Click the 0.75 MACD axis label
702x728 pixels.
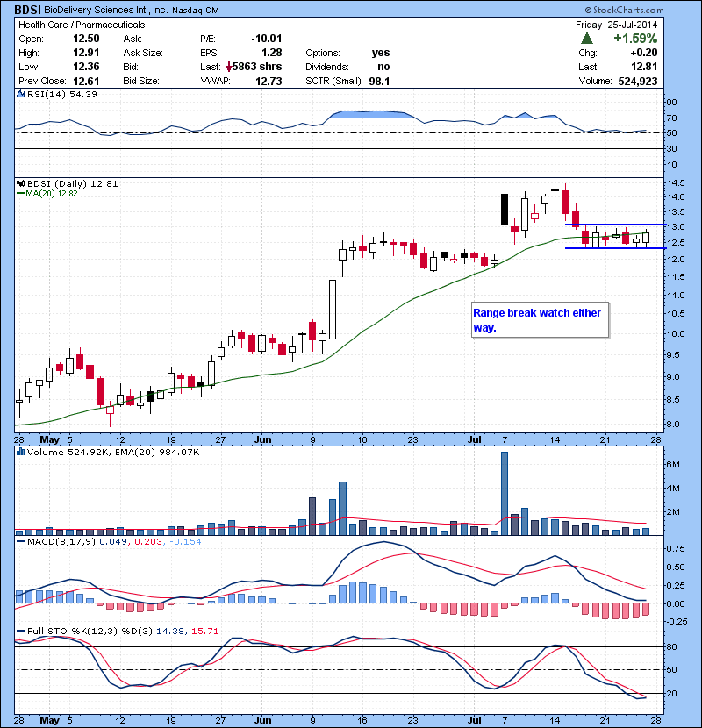[676, 549]
